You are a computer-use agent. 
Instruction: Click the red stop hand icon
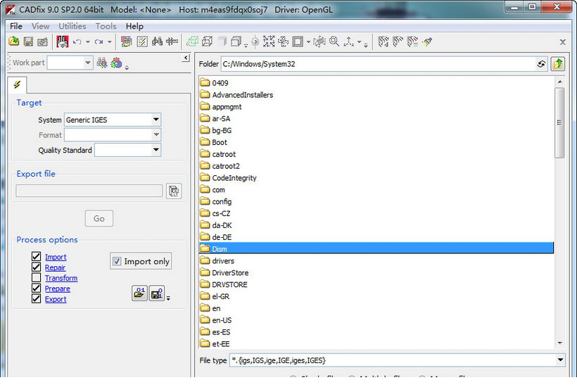coord(63,42)
